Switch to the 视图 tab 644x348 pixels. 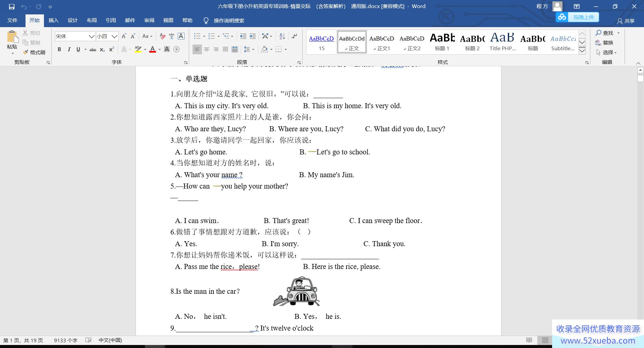coord(168,20)
